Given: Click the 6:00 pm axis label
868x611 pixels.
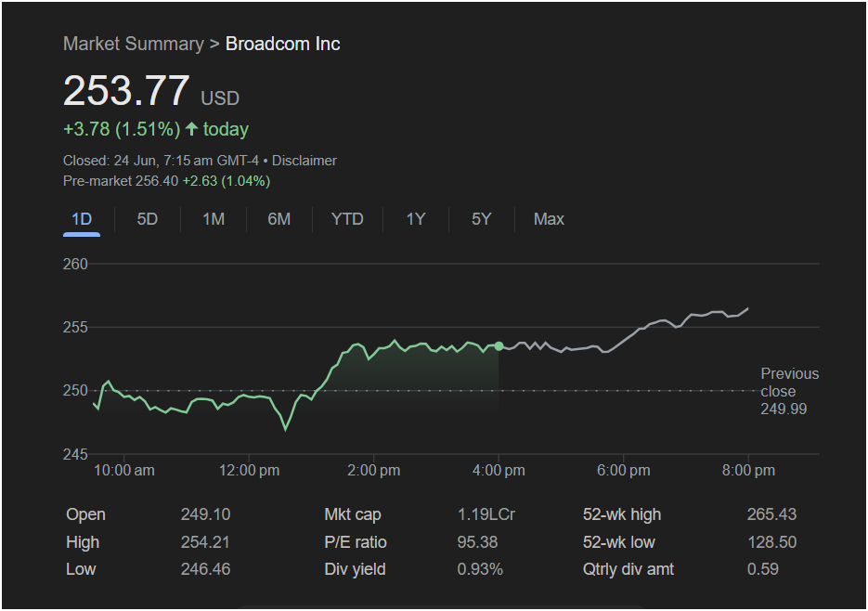Looking at the screenshot, I should pyautogui.click(x=623, y=471).
